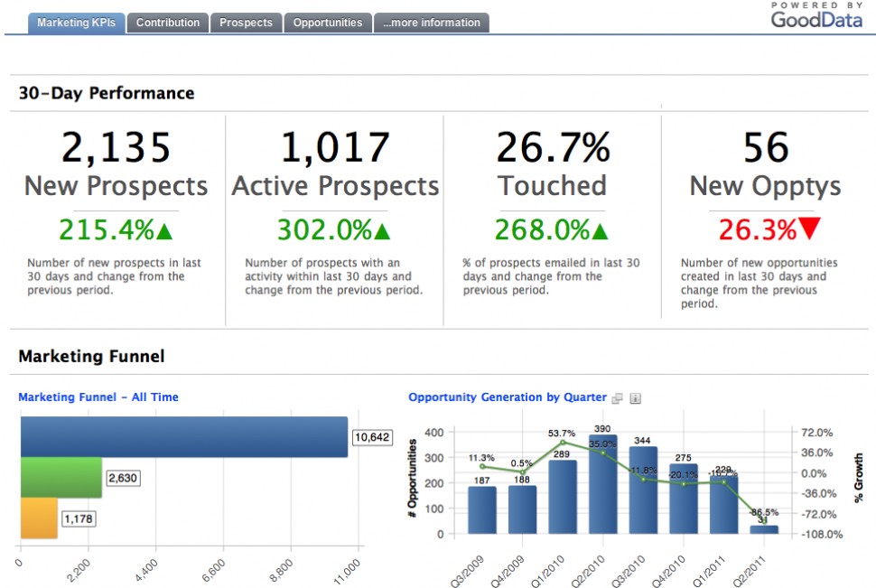Click the green up arrow next to 302.0%
This screenshot has width=876, height=588.
click(382, 231)
